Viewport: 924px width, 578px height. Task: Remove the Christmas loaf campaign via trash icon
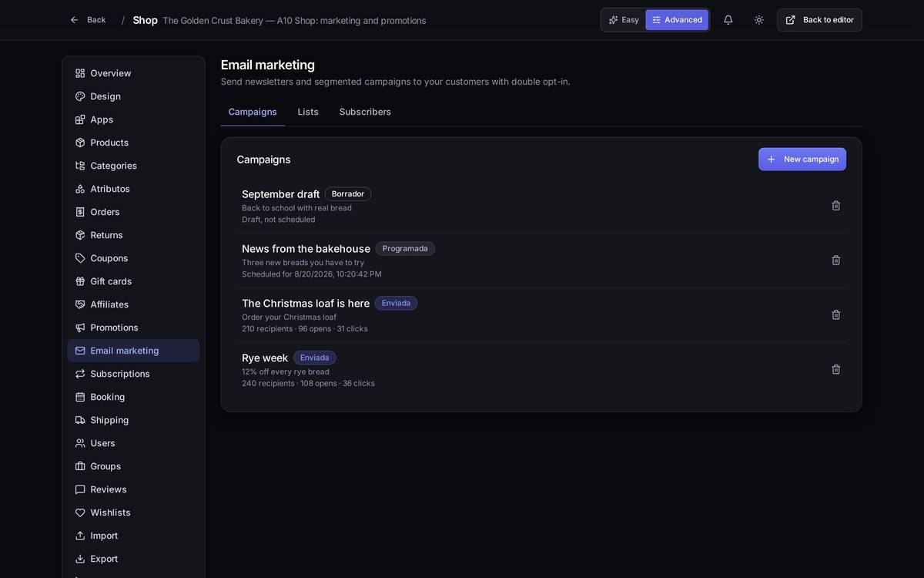[835, 314]
